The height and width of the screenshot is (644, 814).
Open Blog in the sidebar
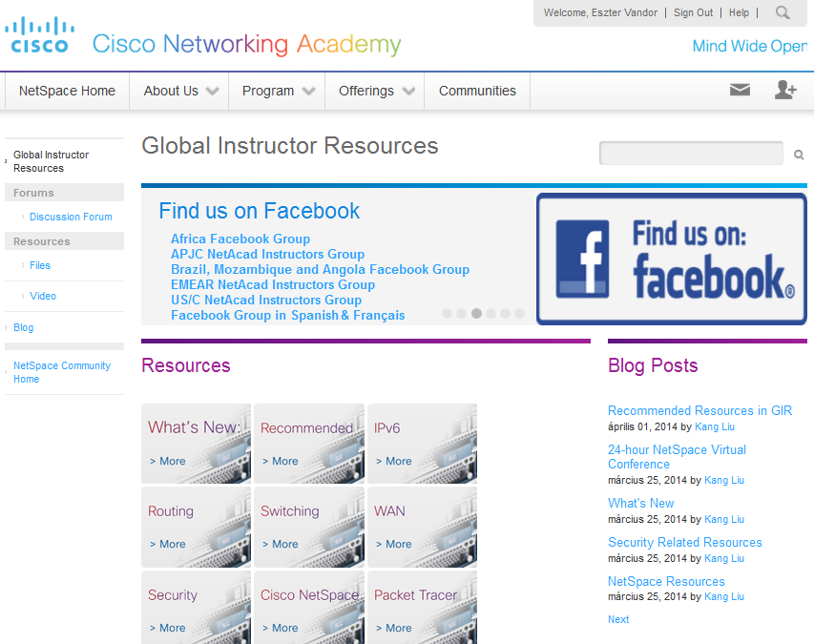[23, 327]
